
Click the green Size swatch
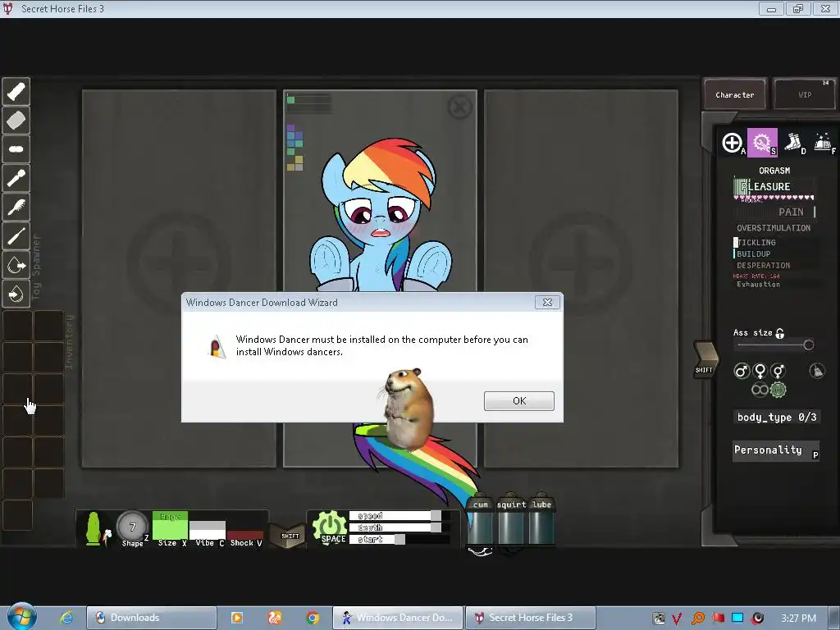171,526
